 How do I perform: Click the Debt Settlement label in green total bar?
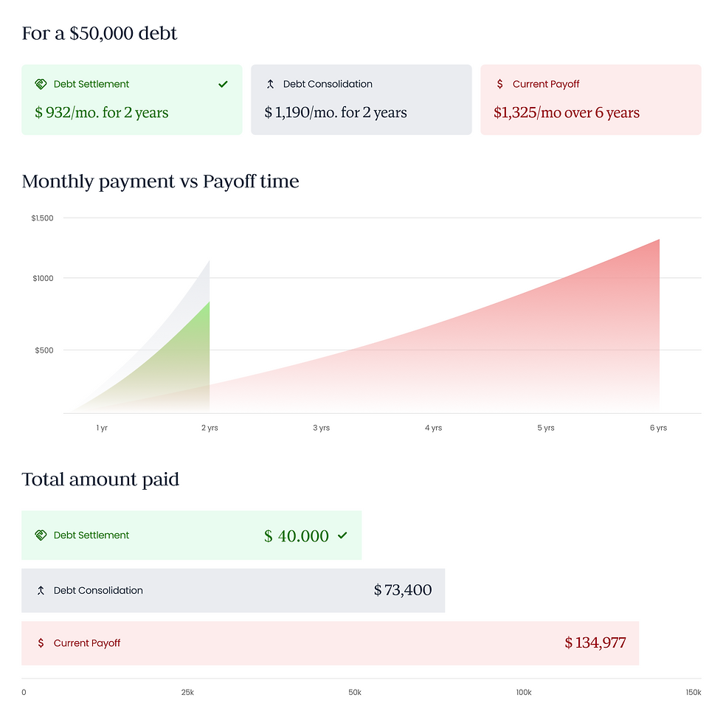tap(91, 535)
